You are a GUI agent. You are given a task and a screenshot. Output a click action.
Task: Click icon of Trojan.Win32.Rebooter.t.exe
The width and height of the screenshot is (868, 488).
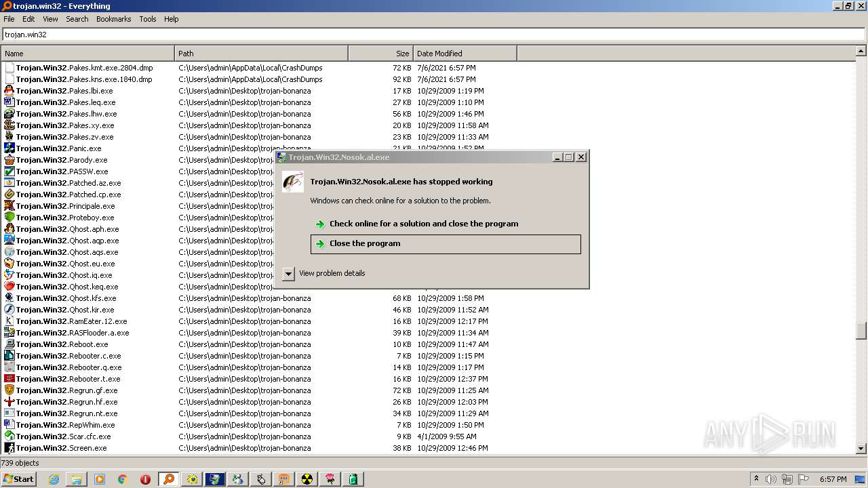(x=9, y=379)
